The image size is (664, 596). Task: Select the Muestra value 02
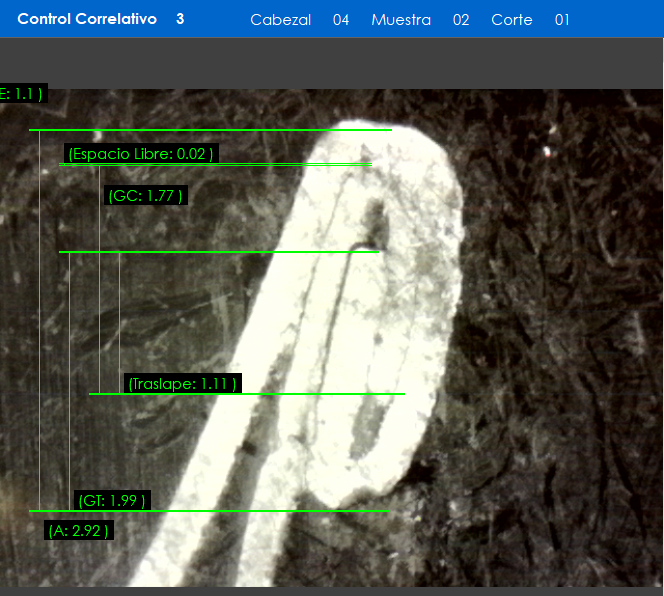coord(461,20)
